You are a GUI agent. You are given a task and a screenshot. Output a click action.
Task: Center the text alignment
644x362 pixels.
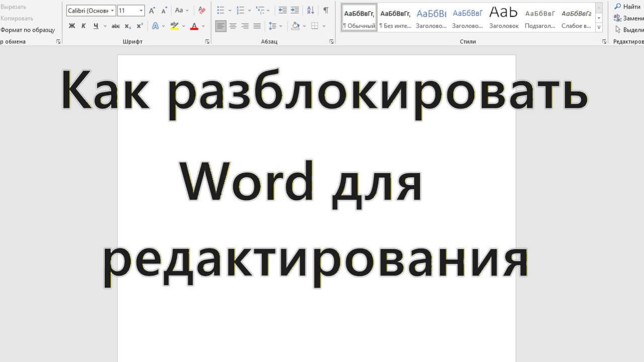click(233, 26)
